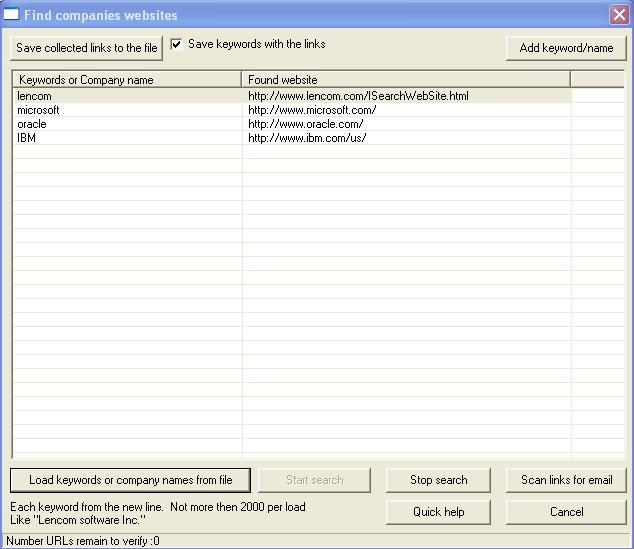Click the Cancel button
The width and height of the screenshot is (634, 549).
[566, 512]
